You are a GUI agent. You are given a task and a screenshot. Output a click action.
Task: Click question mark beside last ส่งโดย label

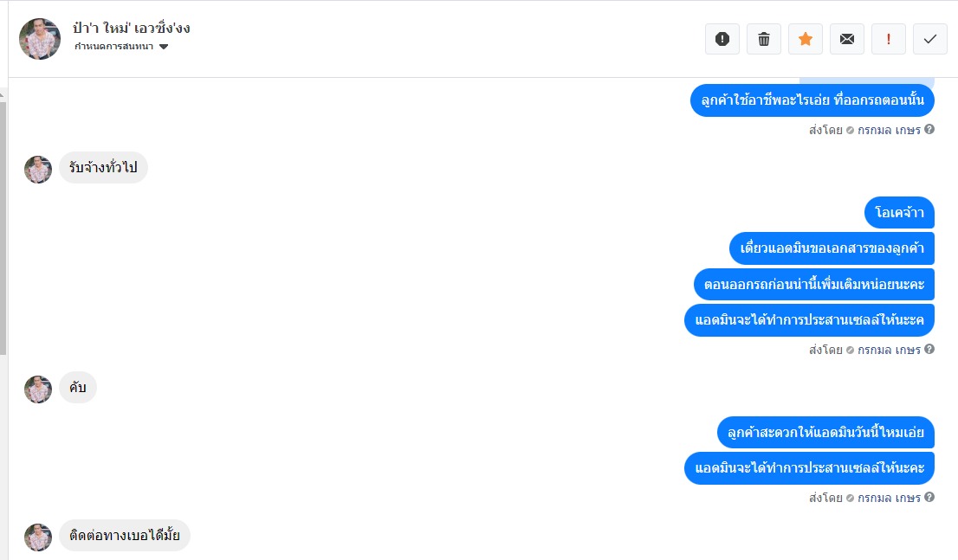[929, 497]
